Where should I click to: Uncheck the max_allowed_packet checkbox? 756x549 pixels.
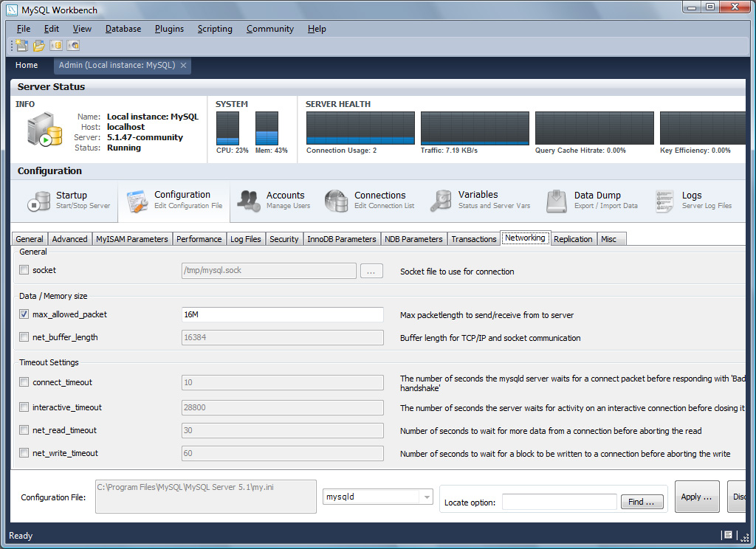pos(24,314)
